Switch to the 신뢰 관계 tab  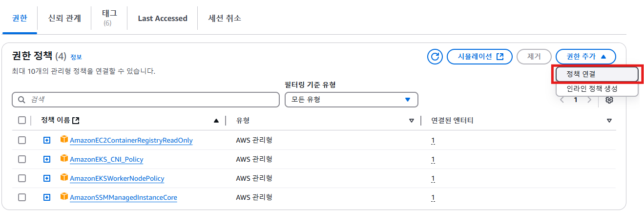[x=64, y=18]
